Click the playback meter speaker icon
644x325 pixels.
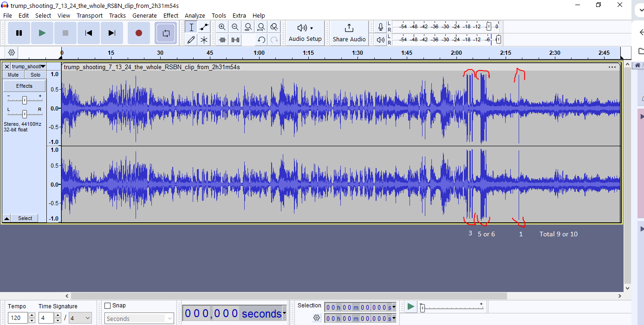pyautogui.click(x=381, y=40)
